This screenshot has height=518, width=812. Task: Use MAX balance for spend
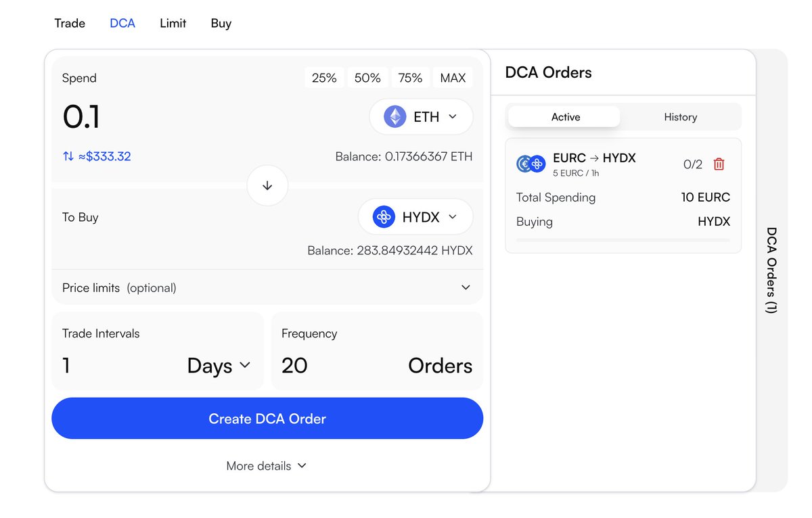point(453,78)
